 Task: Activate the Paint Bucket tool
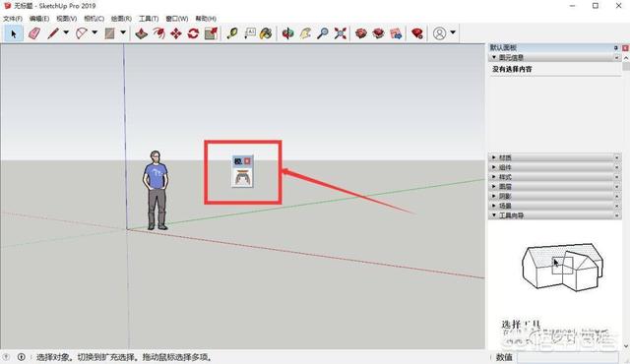[x=266, y=33]
